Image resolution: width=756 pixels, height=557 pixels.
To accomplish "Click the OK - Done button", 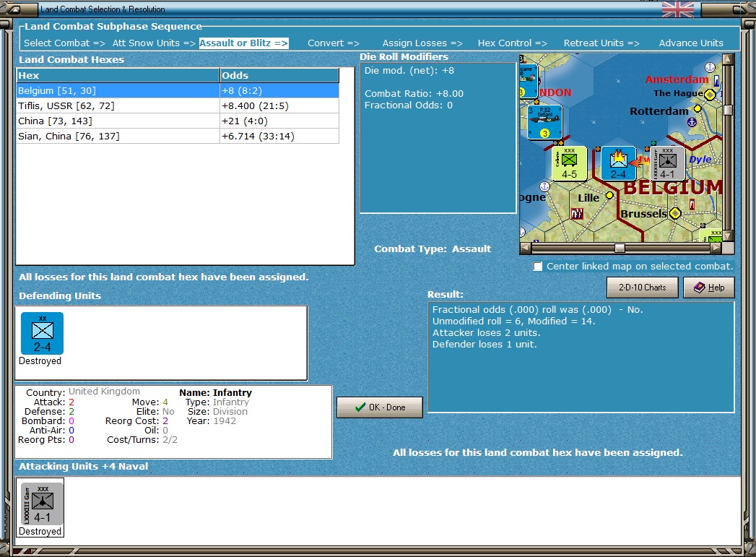I will point(380,407).
